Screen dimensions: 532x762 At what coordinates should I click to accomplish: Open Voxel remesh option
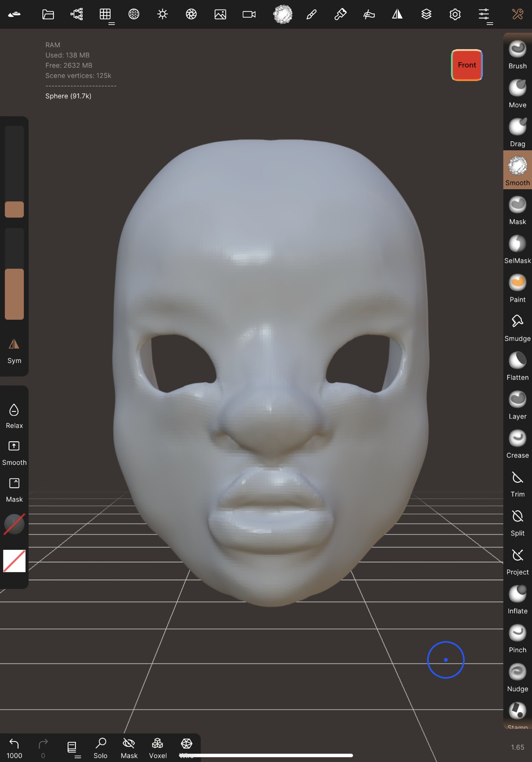point(158,748)
